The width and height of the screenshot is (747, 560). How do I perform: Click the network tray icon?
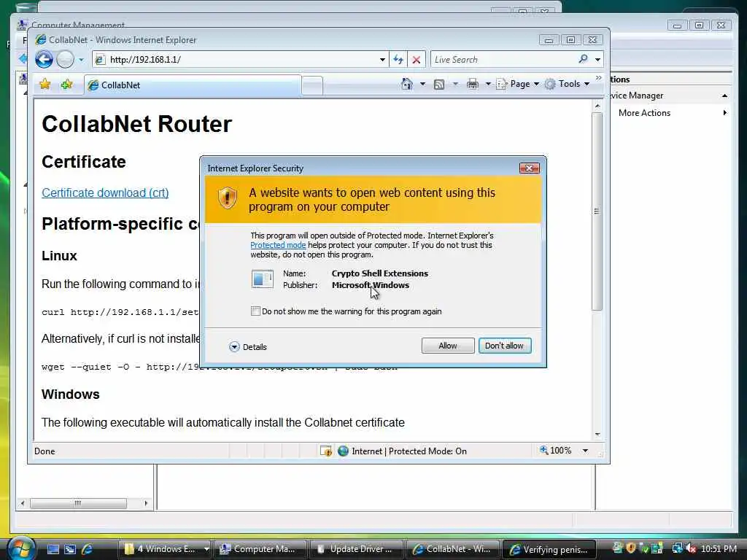676,548
